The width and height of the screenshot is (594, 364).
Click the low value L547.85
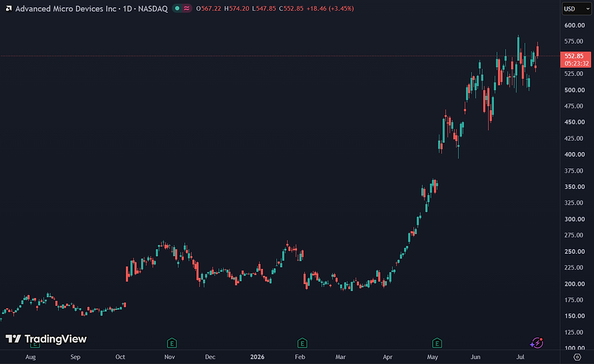tap(264, 8)
